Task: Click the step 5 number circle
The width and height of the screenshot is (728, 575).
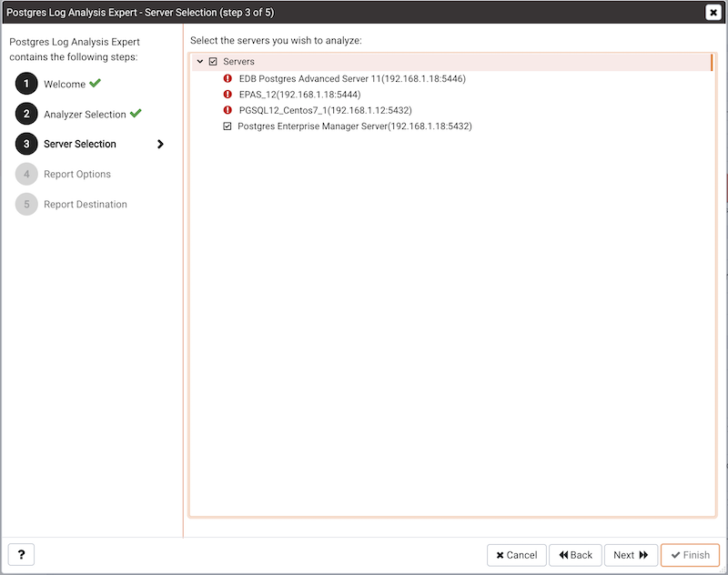Action: tap(26, 204)
